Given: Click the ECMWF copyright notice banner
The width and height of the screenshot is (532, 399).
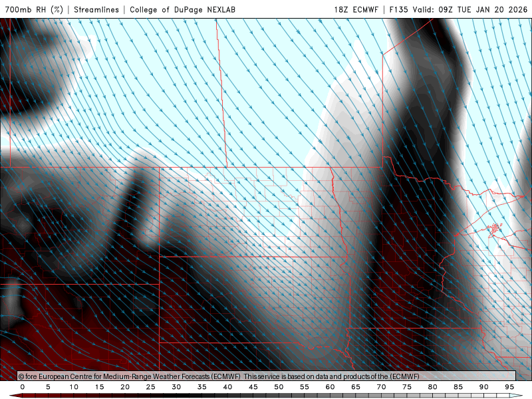Looking at the screenshot, I should 267,376.
